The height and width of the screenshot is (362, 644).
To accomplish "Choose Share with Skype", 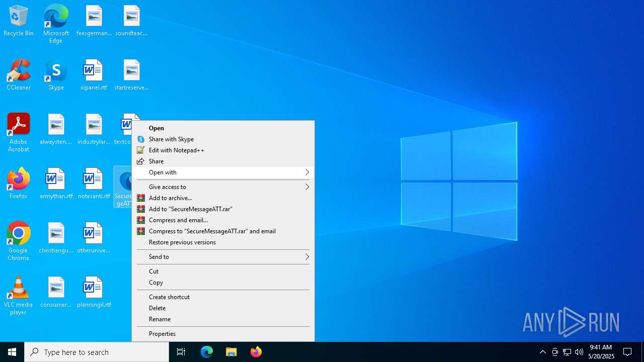I will (223, 139).
